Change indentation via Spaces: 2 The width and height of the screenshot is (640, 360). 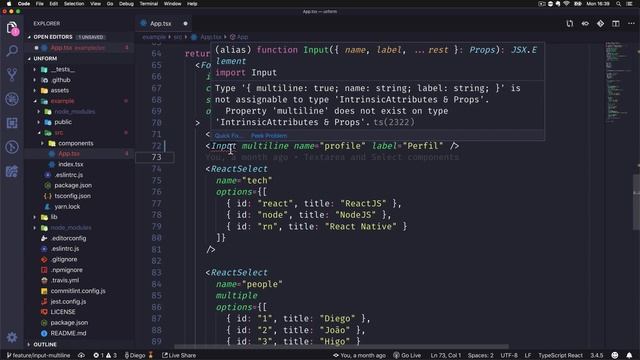pyautogui.click(x=481, y=356)
